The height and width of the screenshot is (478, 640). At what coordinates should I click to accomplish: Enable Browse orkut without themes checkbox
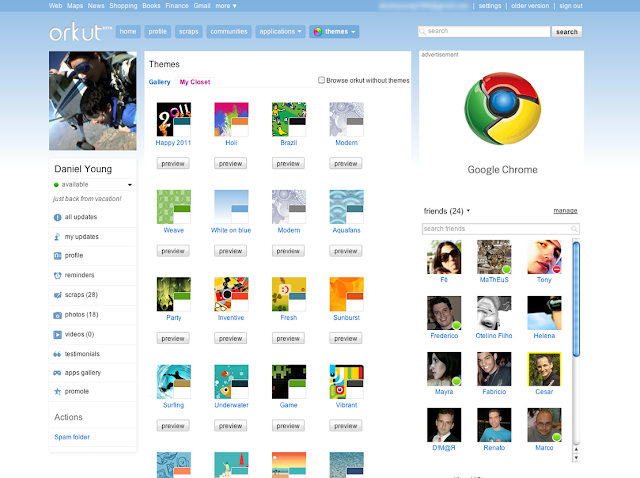[x=320, y=80]
